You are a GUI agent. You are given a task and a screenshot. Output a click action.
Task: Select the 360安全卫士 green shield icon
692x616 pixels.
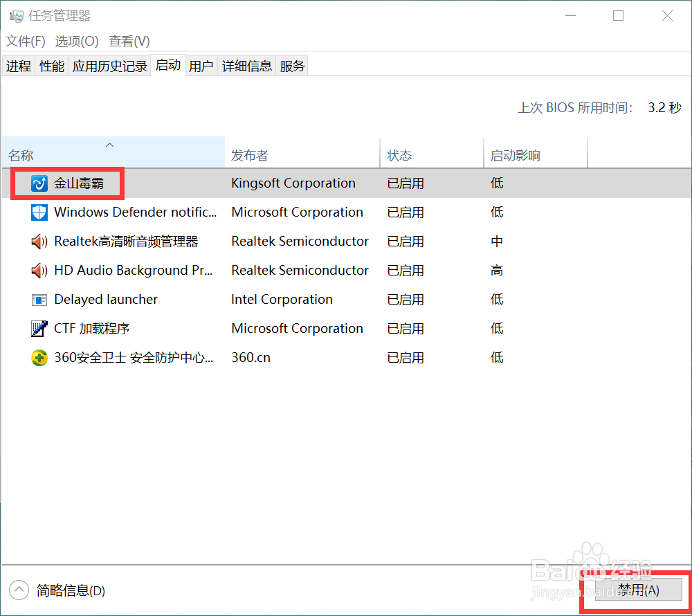(x=39, y=357)
